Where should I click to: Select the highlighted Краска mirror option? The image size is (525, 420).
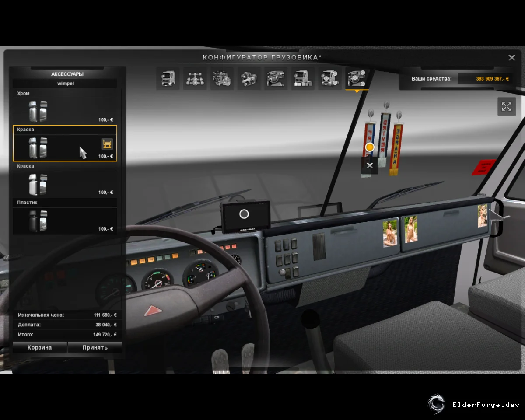click(x=65, y=143)
